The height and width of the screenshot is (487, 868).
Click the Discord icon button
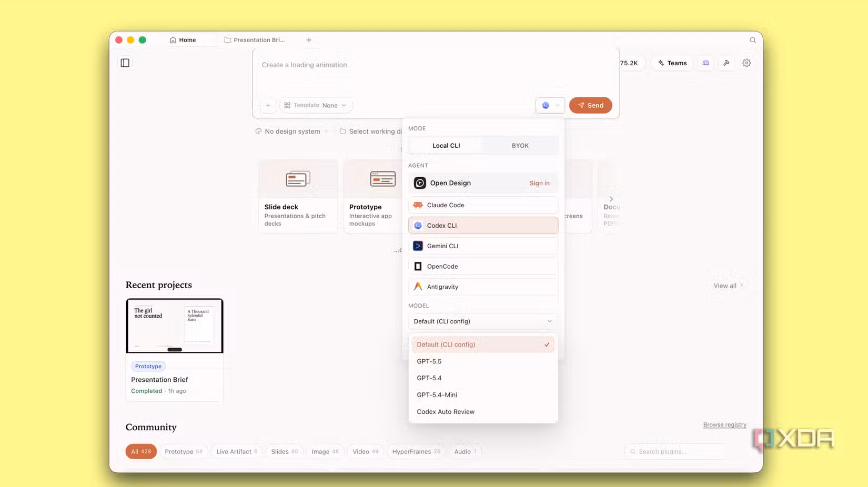point(706,63)
